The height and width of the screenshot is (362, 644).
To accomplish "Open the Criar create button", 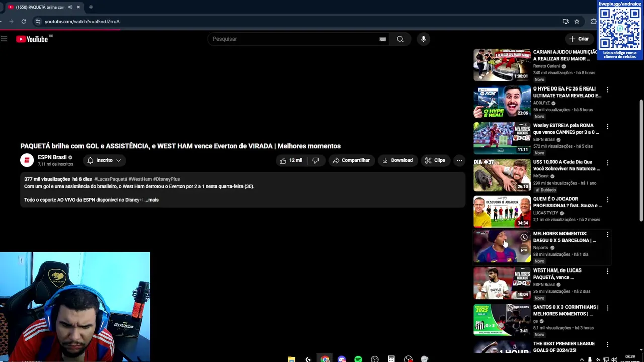I will click(578, 39).
